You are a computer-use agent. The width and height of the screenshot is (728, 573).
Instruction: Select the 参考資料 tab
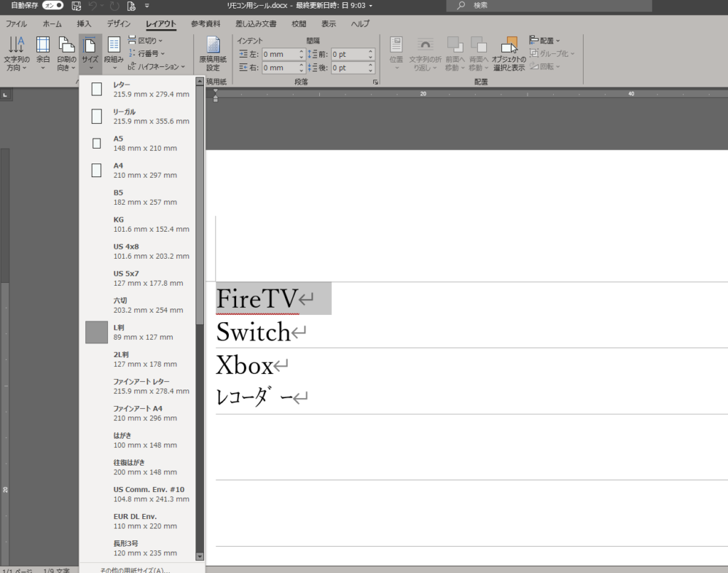click(x=205, y=23)
